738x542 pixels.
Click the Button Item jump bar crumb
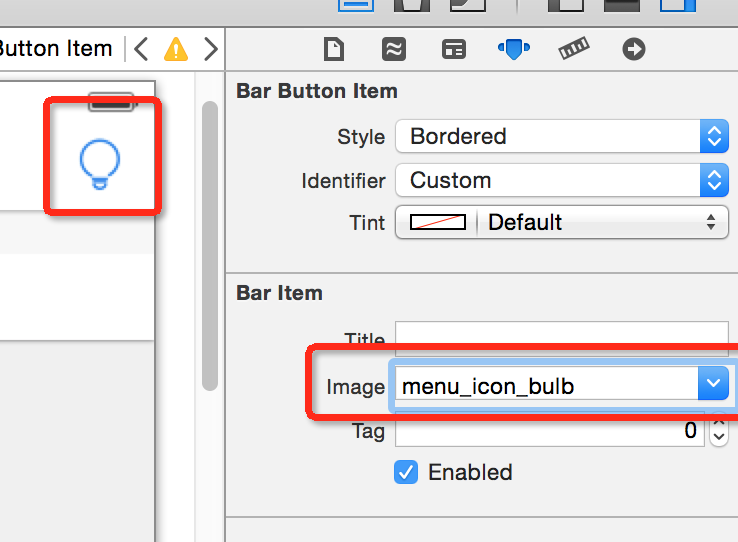55,49
